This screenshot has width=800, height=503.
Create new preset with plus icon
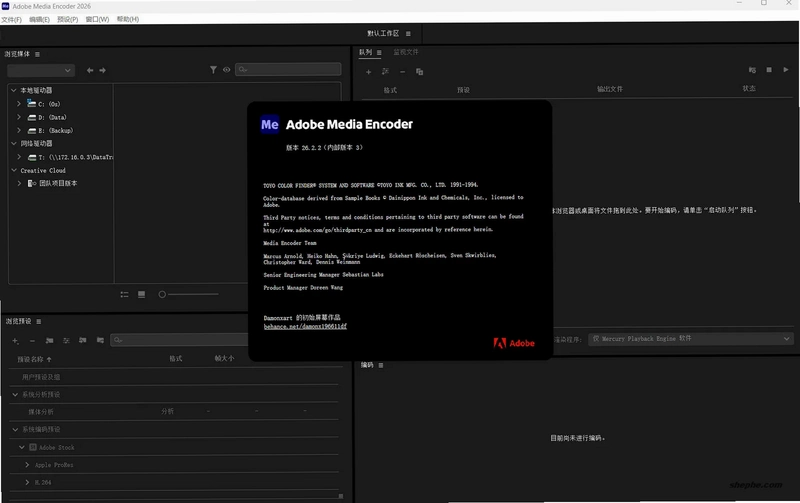point(15,340)
